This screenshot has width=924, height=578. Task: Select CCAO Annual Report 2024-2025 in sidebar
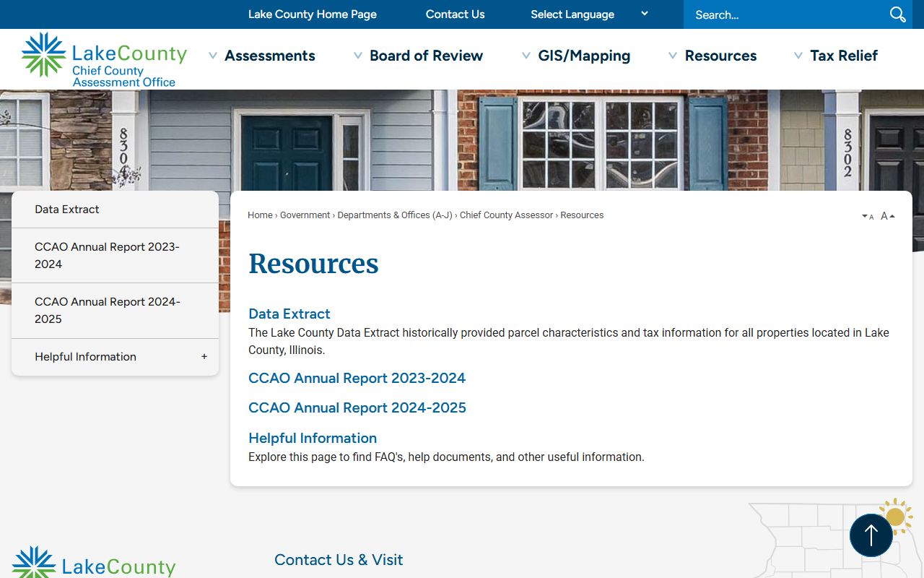(115, 311)
